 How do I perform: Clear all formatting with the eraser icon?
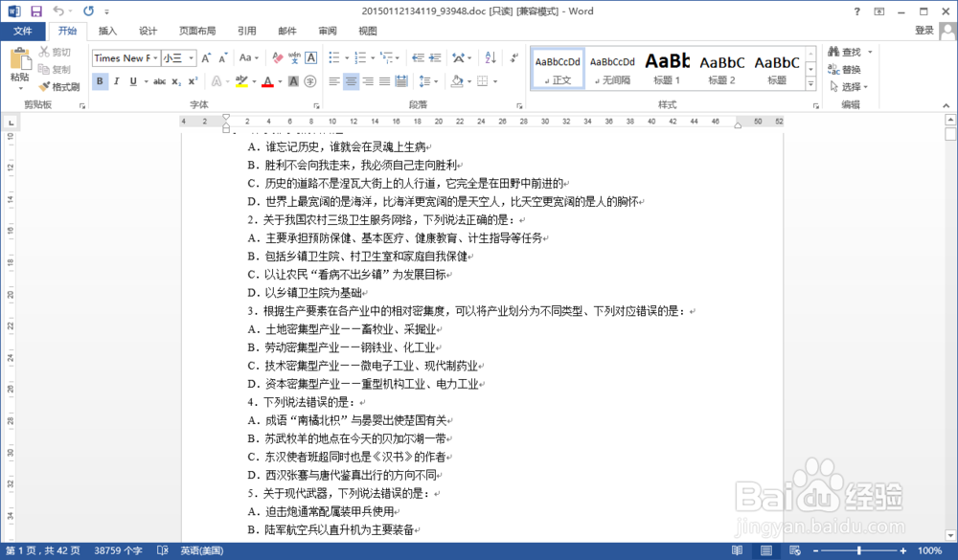[x=278, y=58]
